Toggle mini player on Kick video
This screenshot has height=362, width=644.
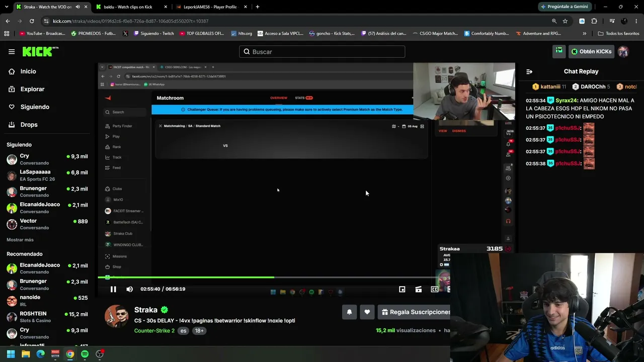tap(402, 289)
